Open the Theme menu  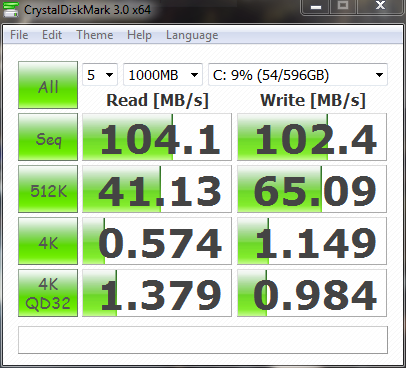[95, 35]
